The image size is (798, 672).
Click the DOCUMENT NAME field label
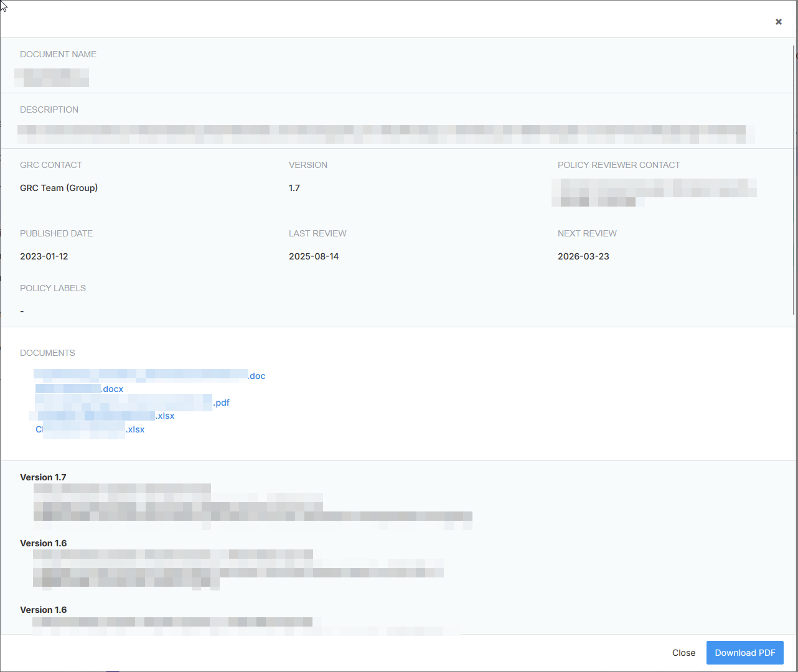pos(58,54)
